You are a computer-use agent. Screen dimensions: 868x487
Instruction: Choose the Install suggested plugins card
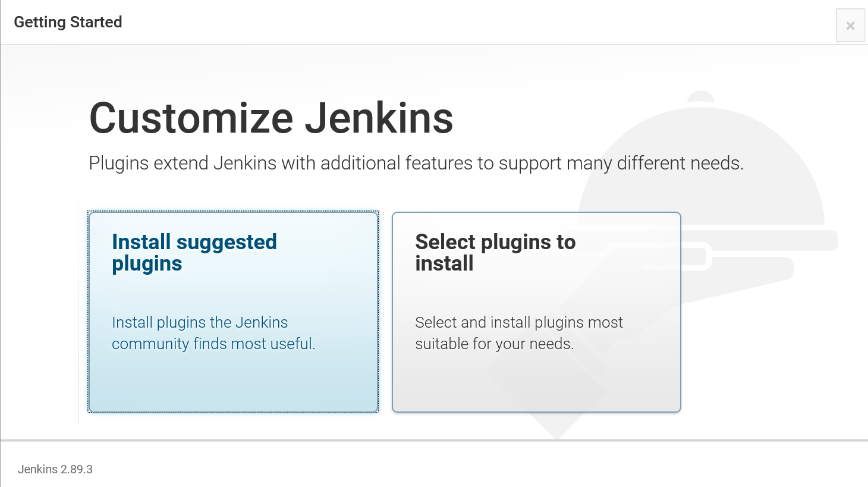click(233, 312)
